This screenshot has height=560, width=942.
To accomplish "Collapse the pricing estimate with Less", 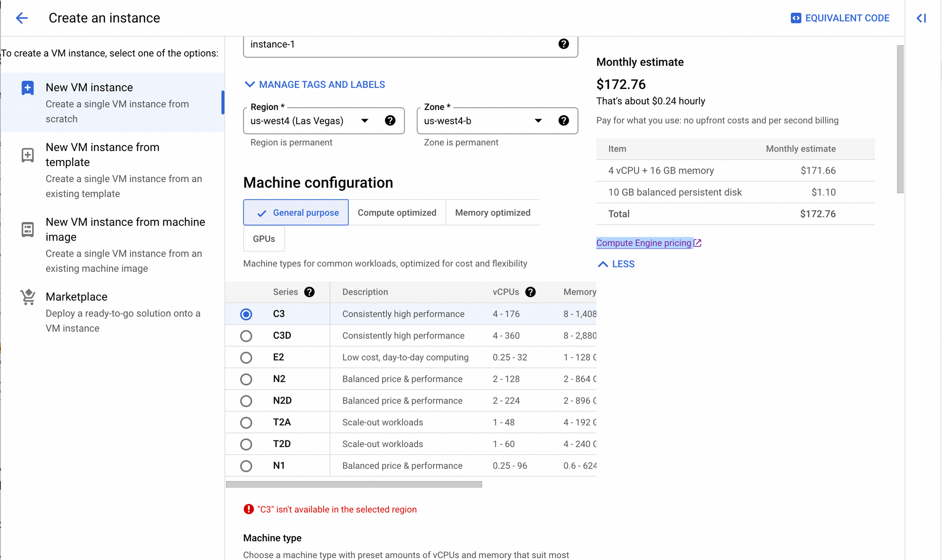I will pos(615,264).
